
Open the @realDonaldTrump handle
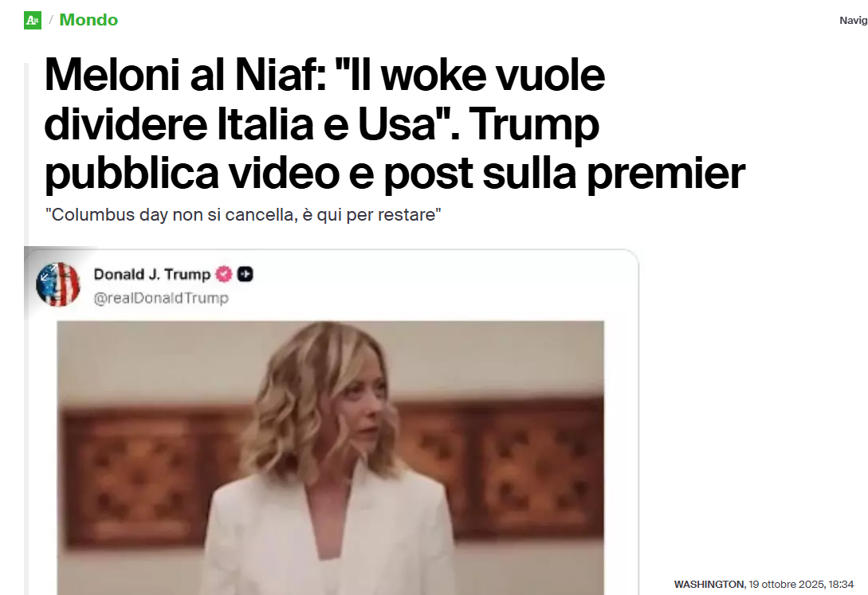[x=161, y=298]
